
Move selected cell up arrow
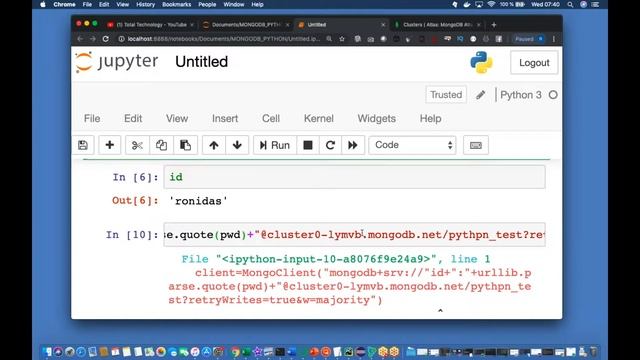click(214, 145)
